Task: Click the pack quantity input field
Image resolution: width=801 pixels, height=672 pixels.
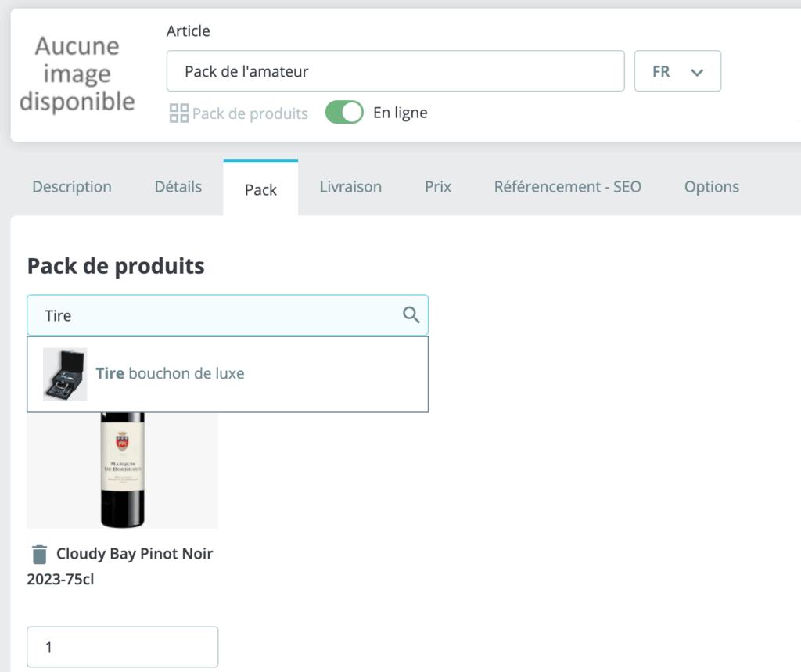Action: tap(122, 647)
